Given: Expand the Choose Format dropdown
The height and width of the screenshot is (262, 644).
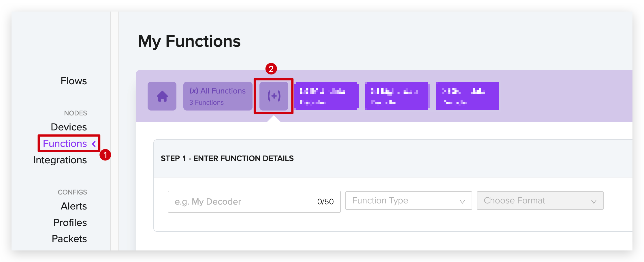Looking at the screenshot, I should [x=540, y=201].
